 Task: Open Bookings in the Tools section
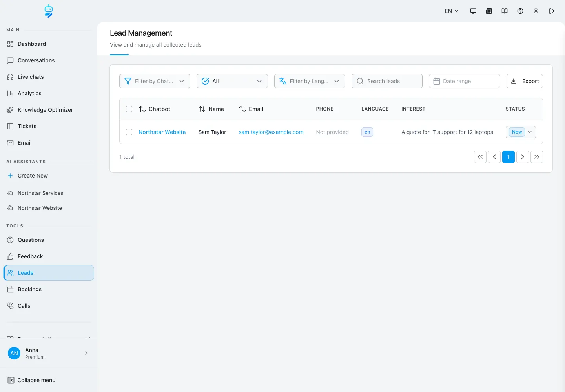point(49,289)
